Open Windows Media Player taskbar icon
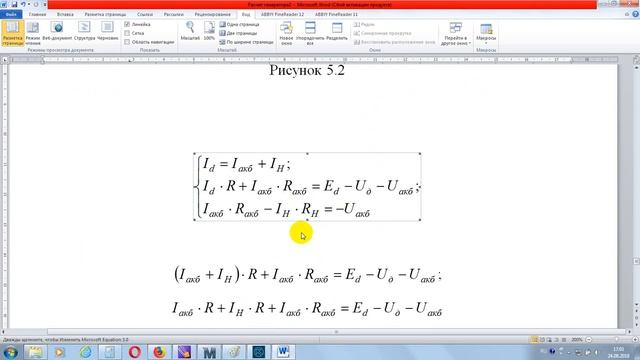 (60, 352)
